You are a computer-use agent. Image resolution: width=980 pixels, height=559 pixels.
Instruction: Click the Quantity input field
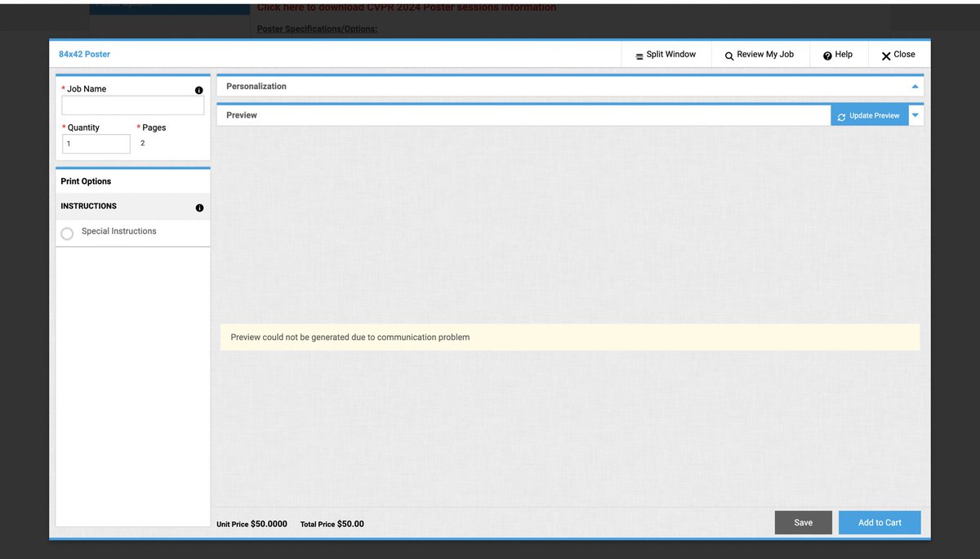pyautogui.click(x=96, y=144)
